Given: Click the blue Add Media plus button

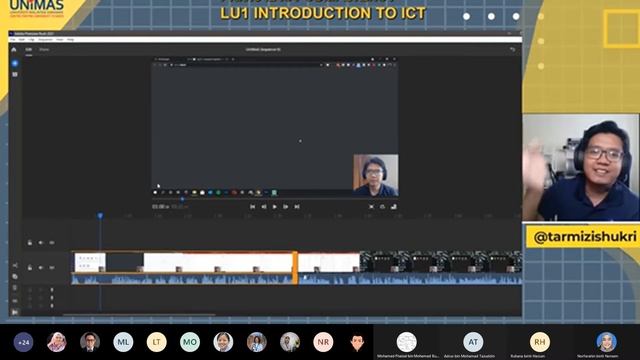Looking at the screenshot, I should pos(15,63).
